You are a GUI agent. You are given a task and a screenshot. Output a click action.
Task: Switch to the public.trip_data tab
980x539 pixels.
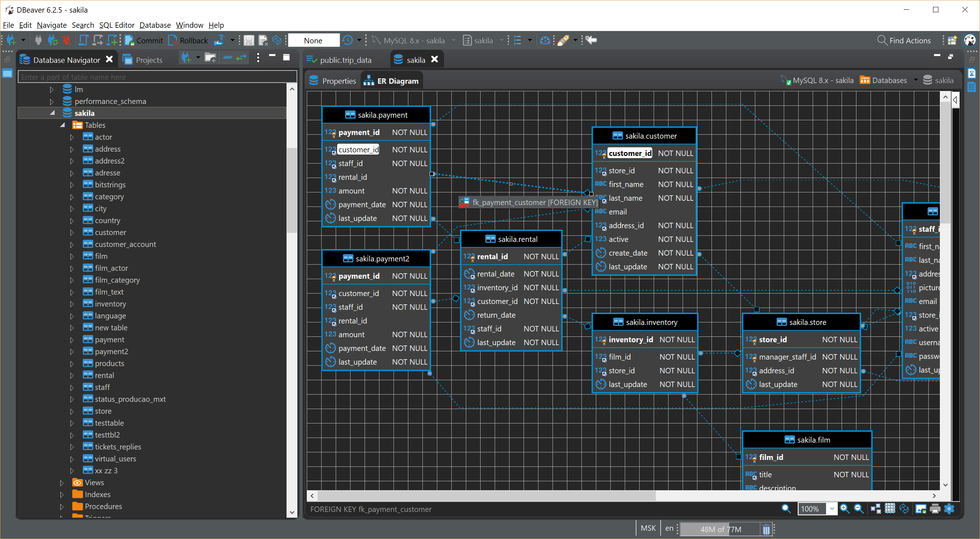[345, 59]
